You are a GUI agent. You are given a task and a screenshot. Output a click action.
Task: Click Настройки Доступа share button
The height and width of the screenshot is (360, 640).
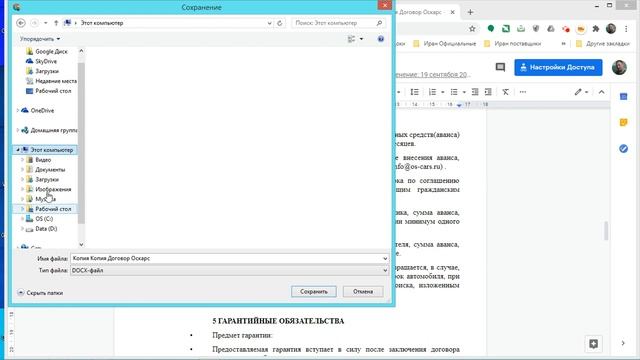pos(558,67)
